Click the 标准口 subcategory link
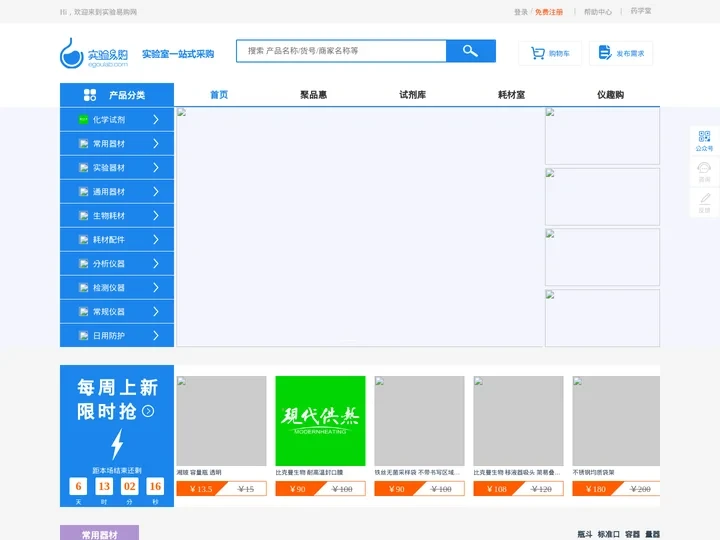The image size is (720, 540). coord(608,534)
